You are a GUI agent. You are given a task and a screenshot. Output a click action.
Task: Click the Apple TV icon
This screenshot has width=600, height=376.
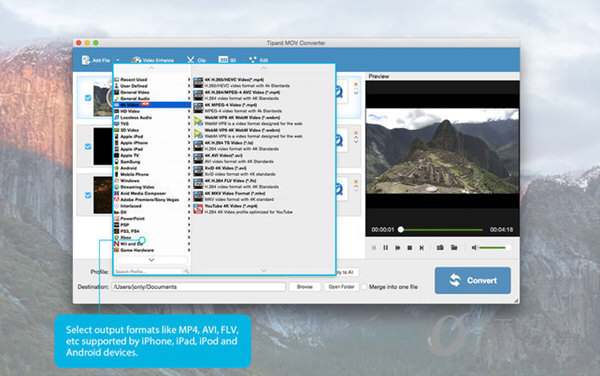[x=117, y=155]
